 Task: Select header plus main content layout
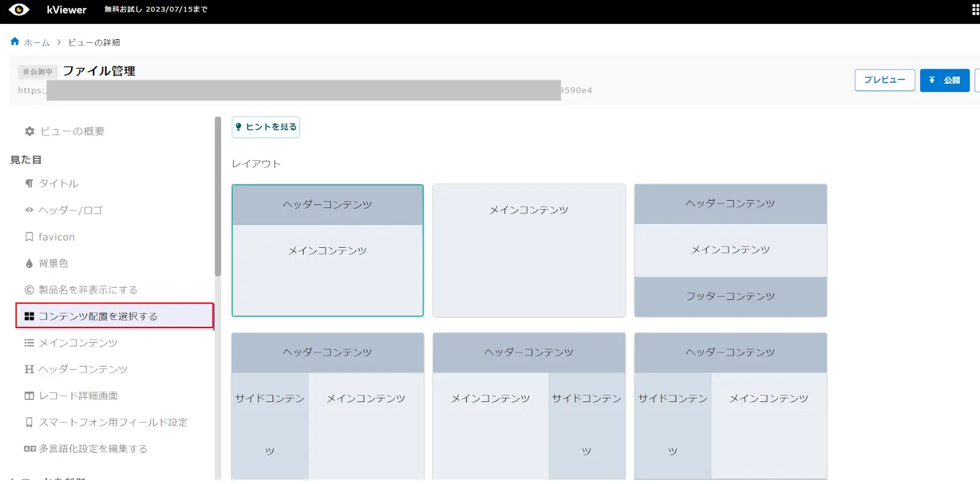[x=328, y=250]
